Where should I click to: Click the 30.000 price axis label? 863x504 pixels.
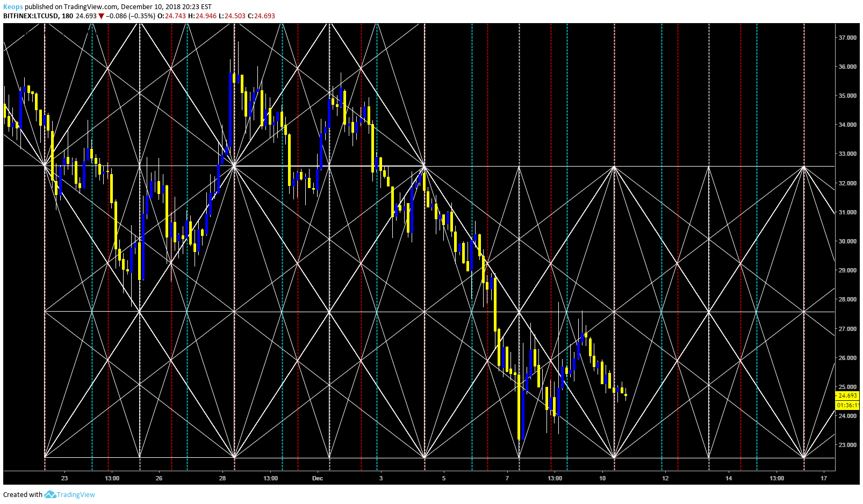click(x=847, y=241)
